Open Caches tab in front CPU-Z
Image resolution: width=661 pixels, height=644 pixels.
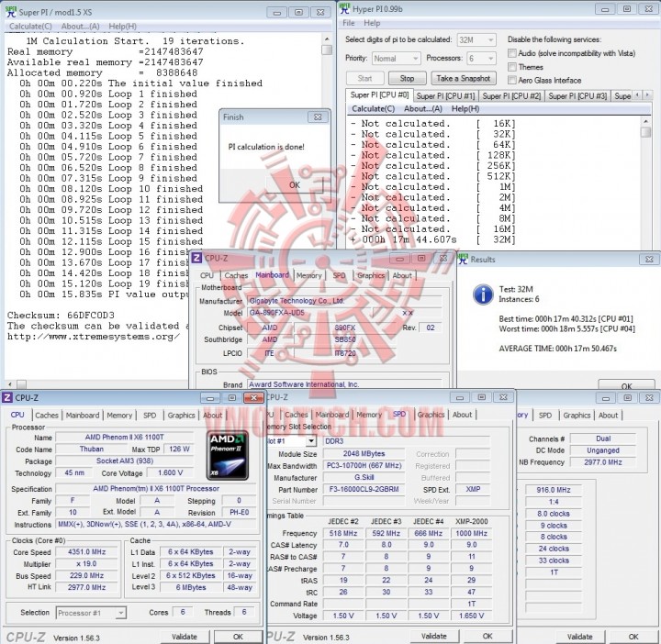pyautogui.click(x=47, y=416)
